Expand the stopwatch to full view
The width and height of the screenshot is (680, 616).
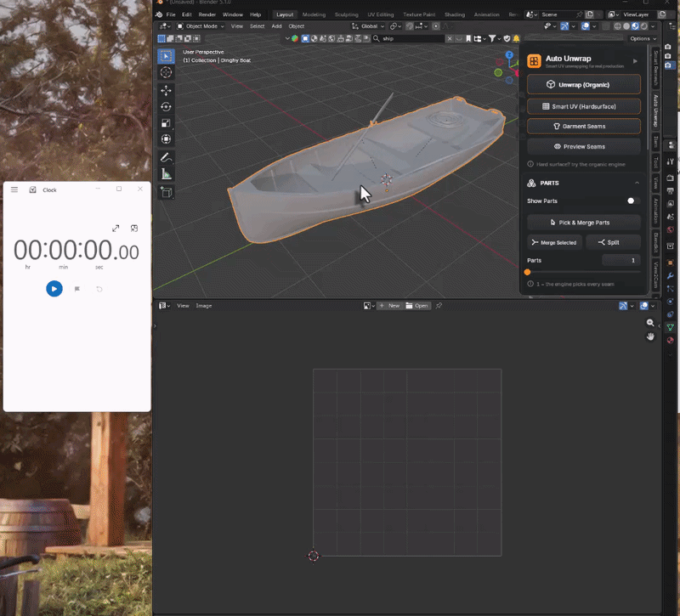click(116, 229)
